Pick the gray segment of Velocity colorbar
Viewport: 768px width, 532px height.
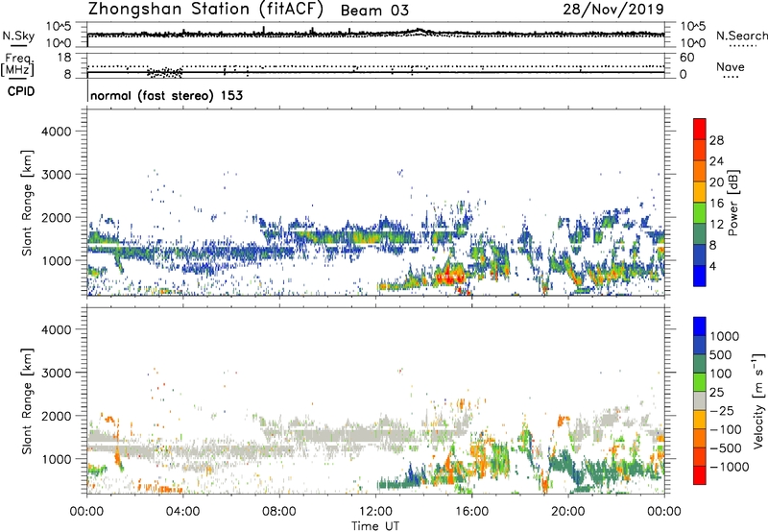(700, 400)
